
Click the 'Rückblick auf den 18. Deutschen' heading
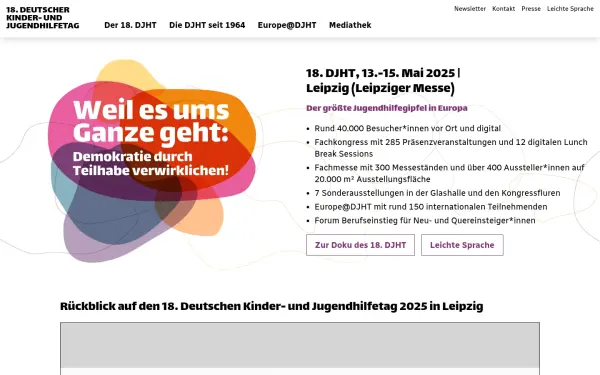point(272,307)
